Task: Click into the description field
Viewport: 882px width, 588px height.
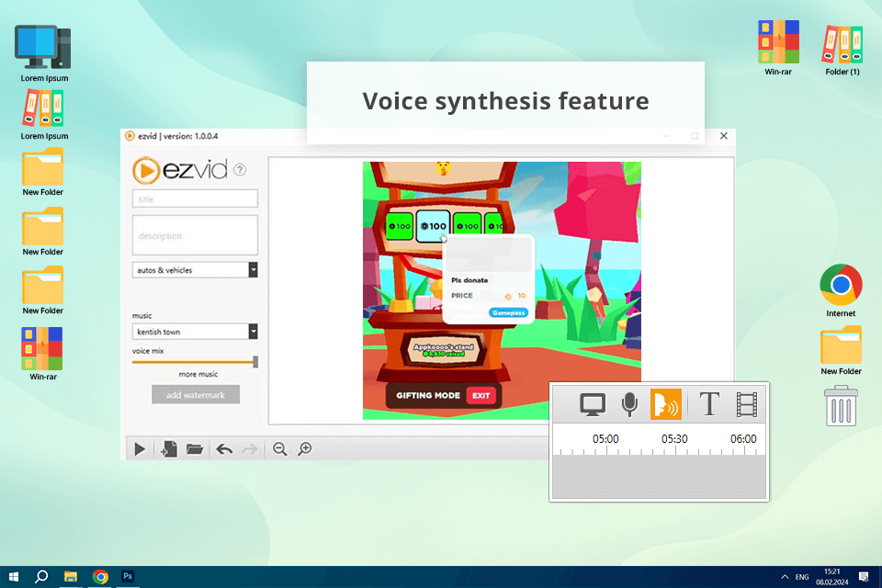Action: pyautogui.click(x=195, y=235)
